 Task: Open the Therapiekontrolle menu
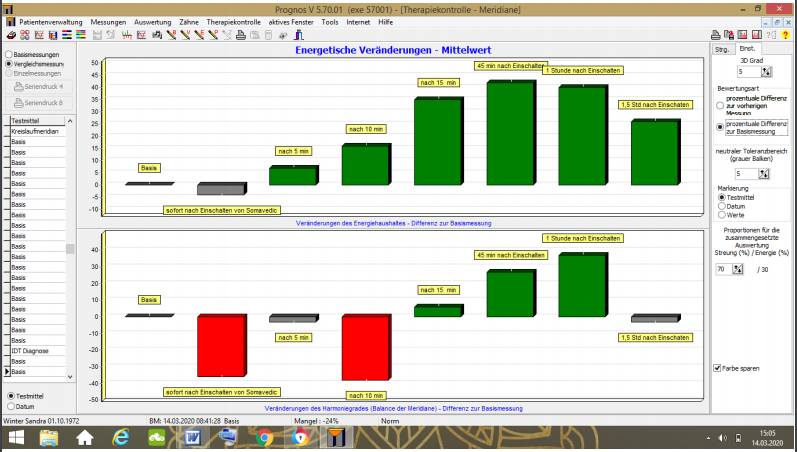click(x=233, y=21)
